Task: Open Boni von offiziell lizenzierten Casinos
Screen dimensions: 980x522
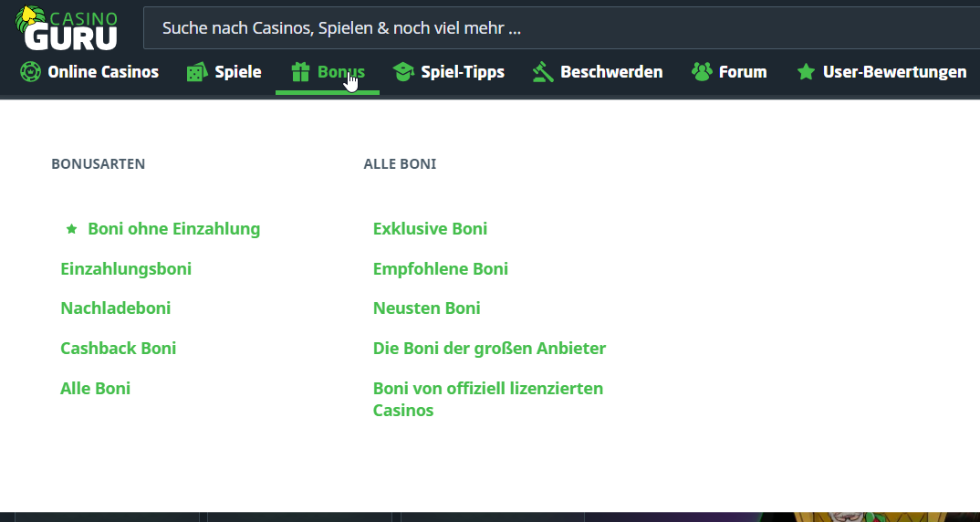Action: coord(488,399)
